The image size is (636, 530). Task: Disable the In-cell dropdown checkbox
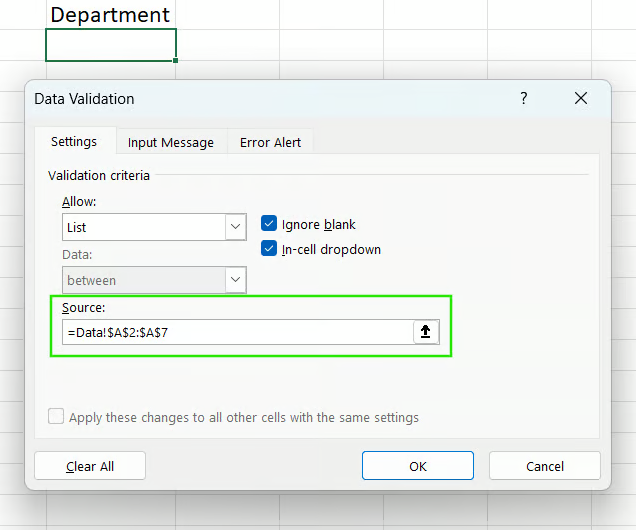[268, 249]
